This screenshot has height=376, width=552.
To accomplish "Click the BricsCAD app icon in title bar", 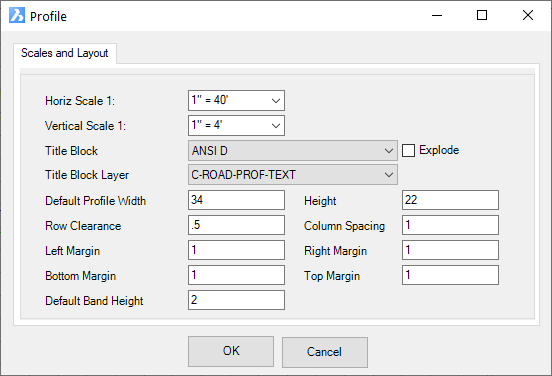I will [17, 15].
